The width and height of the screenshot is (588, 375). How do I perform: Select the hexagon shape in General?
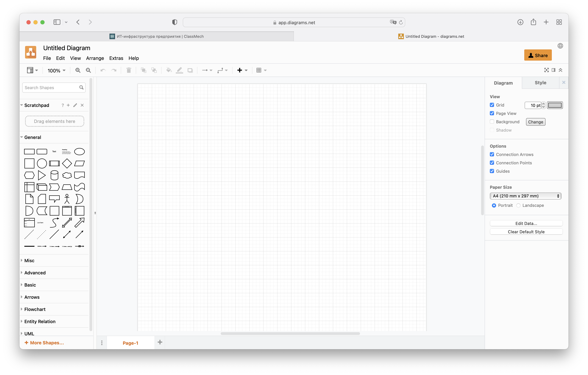point(29,175)
